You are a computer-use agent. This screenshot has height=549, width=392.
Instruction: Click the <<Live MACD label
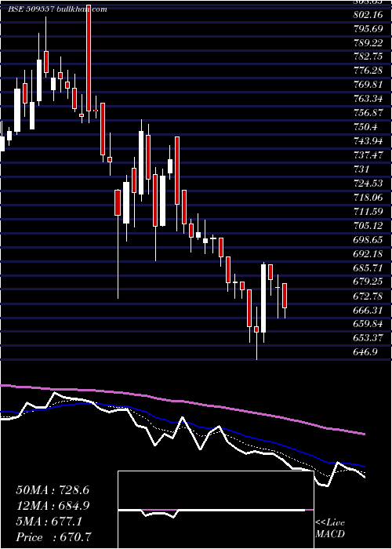330,529
